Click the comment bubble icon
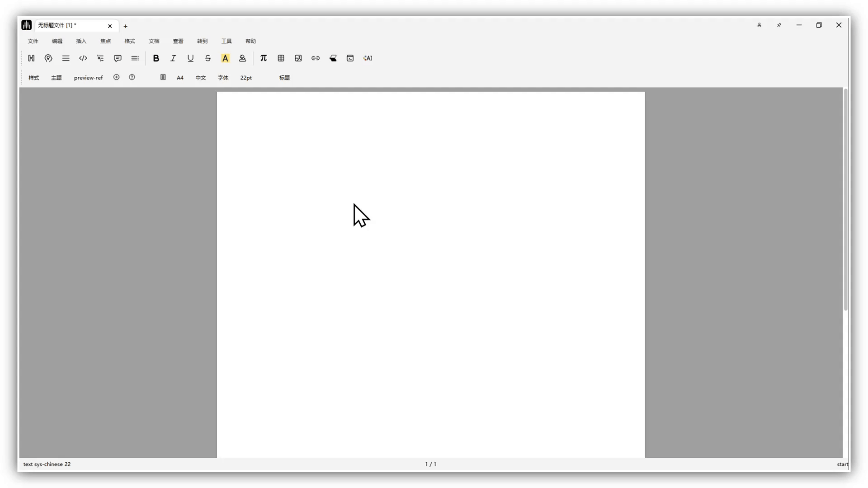 (x=118, y=58)
